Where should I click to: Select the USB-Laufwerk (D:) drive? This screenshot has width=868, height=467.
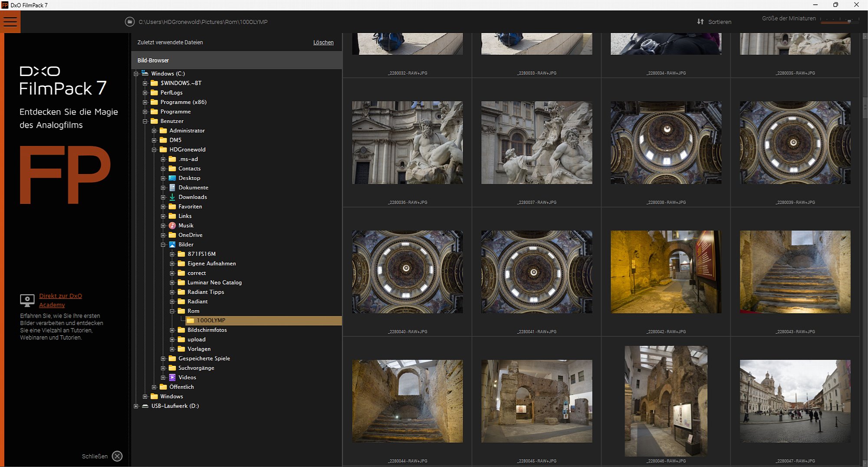click(175, 406)
